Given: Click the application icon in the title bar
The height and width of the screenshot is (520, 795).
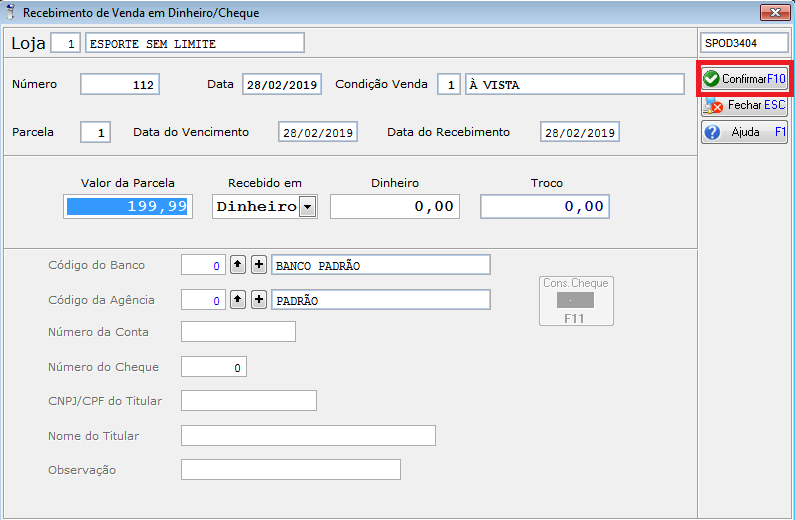Looking at the screenshot, I should click(10, 12).
